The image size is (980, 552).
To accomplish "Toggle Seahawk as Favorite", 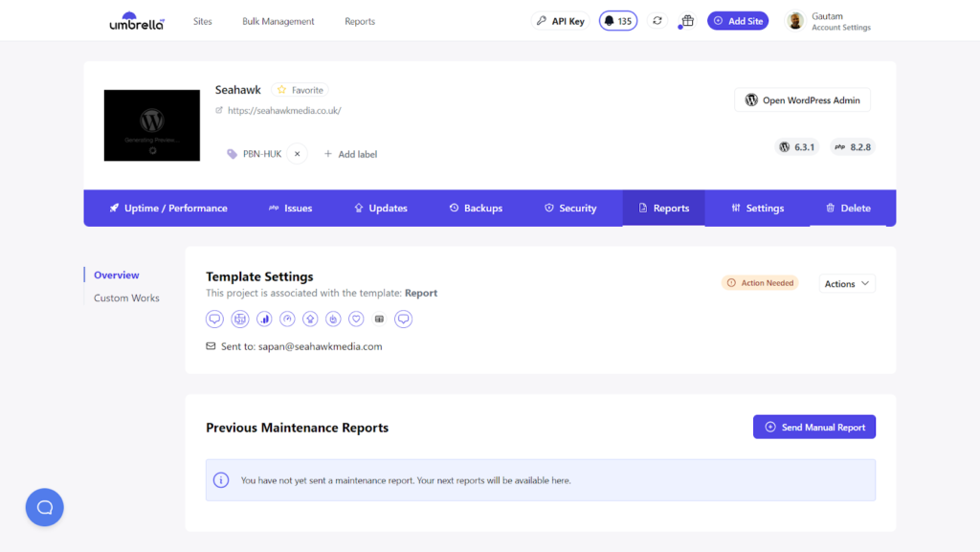I will (x=300, y=90).
